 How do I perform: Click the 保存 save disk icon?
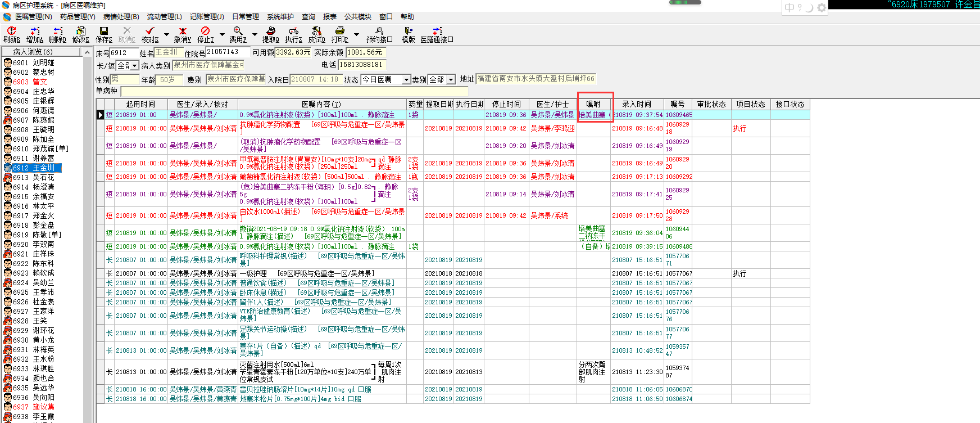103,31
